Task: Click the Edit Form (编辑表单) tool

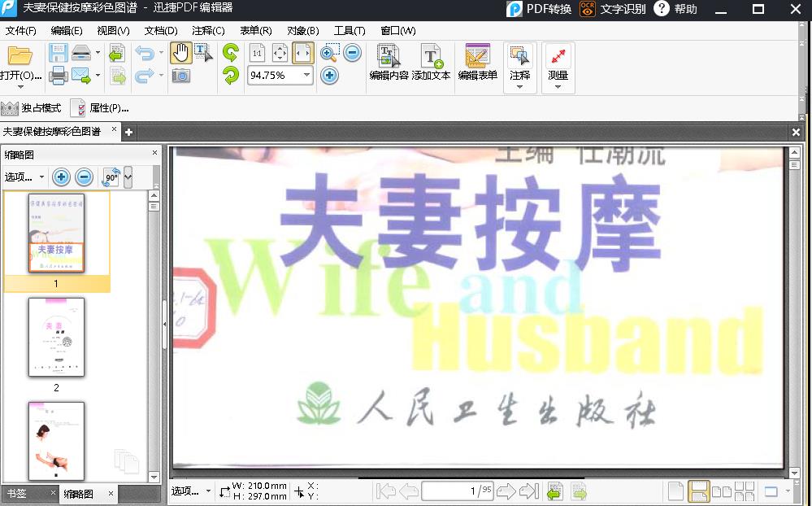Action: click(477, 63)
